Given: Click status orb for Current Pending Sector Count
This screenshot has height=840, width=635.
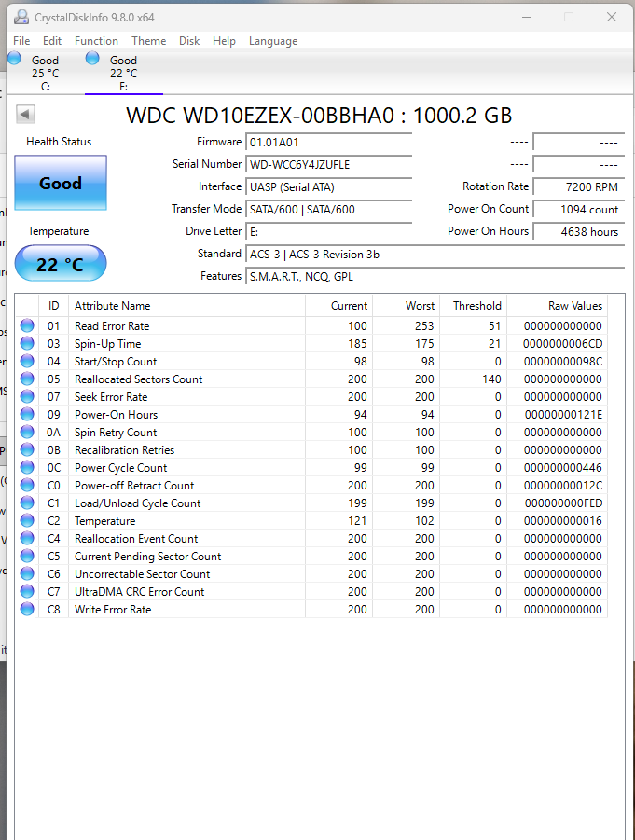Looking at the screenshot, I should pyautogui.click(x=27, y=556).
